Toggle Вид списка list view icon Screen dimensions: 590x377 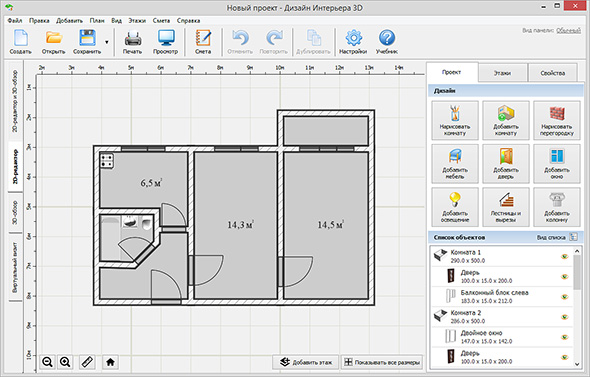tap(573, 237)
